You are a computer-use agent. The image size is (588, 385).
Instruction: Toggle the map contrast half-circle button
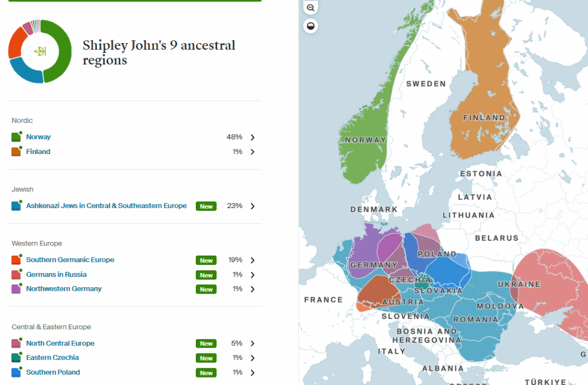point(311,26)
